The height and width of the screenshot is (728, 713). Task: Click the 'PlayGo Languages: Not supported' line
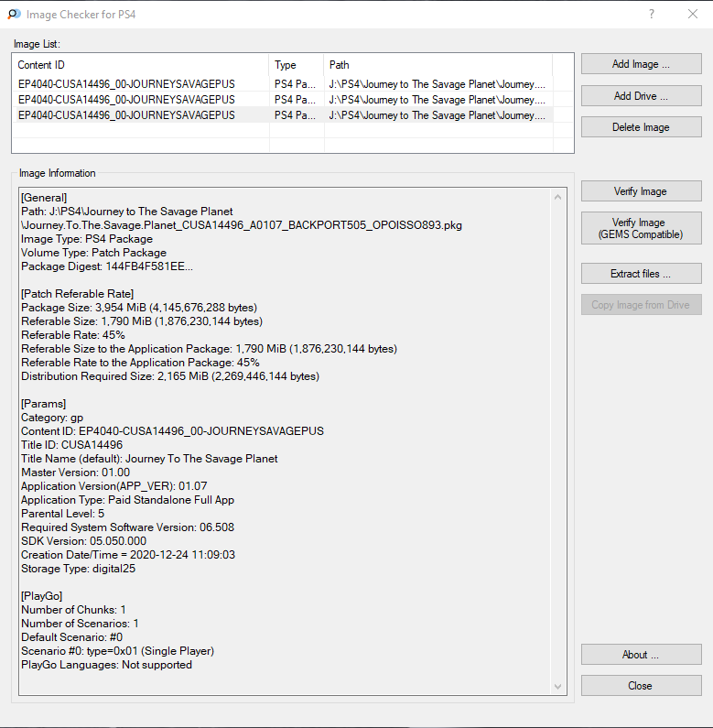(106, 665)
